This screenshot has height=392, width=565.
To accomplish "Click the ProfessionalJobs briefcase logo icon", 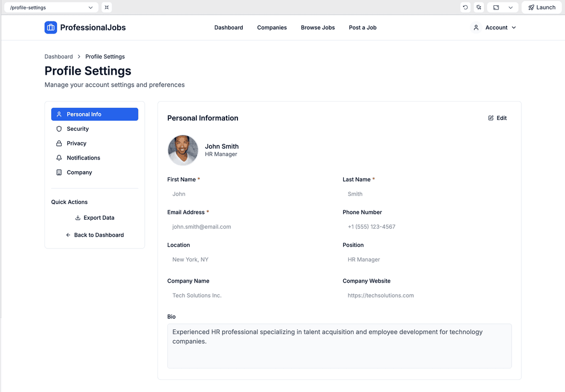I will tap(51, 28).
